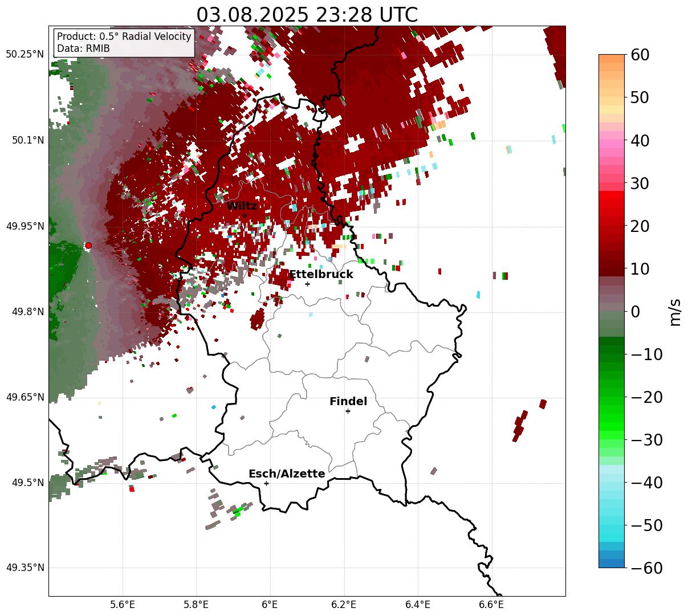The height and width of the screenshot is (616, 688).
Task: Click the colorbar −20 tick label
Action: [646, 397]
